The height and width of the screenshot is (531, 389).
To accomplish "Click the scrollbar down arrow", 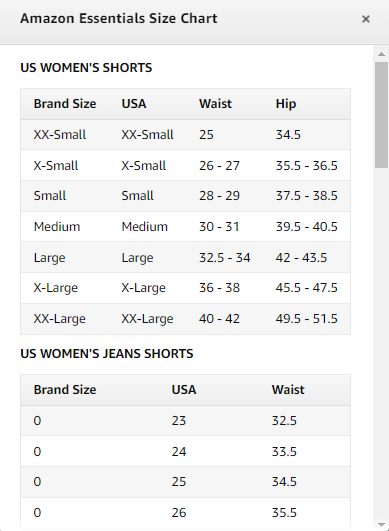I will pyautogui.click(x=381, y=525).
